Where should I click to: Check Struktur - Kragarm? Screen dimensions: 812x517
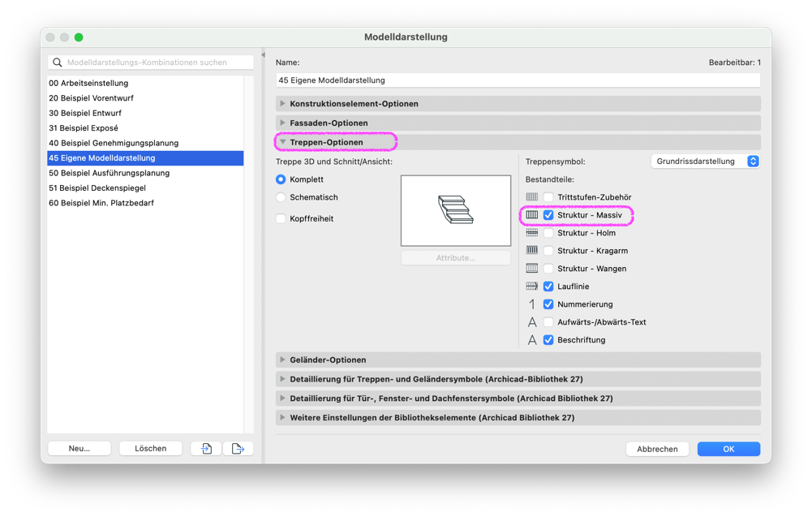[x=548, y=251]
